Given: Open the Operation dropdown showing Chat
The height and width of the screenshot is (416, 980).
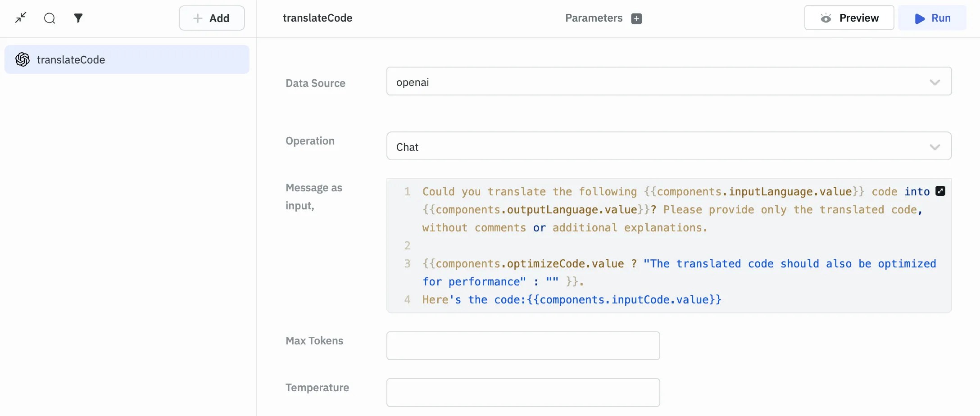Looking at the screenshot, I should click(658, 146).
